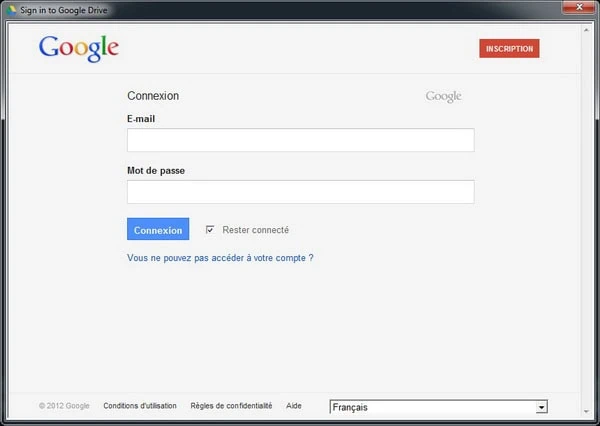Click the scrollbar up arrow
The height and width of the screenshot is (426, 600).
(586, 30)
